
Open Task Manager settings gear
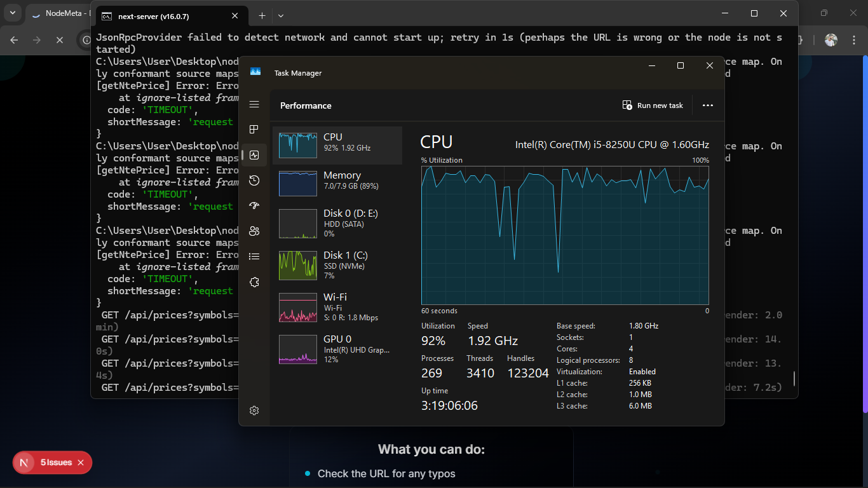[x=254, y=410]
